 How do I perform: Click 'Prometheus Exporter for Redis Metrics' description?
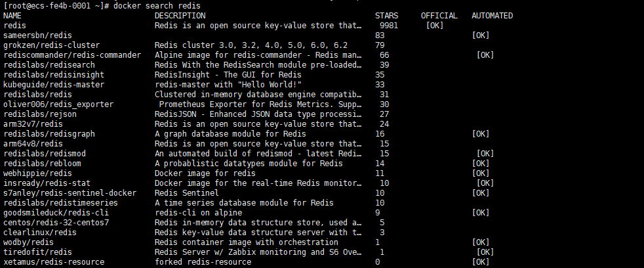[x=260, y=104]
